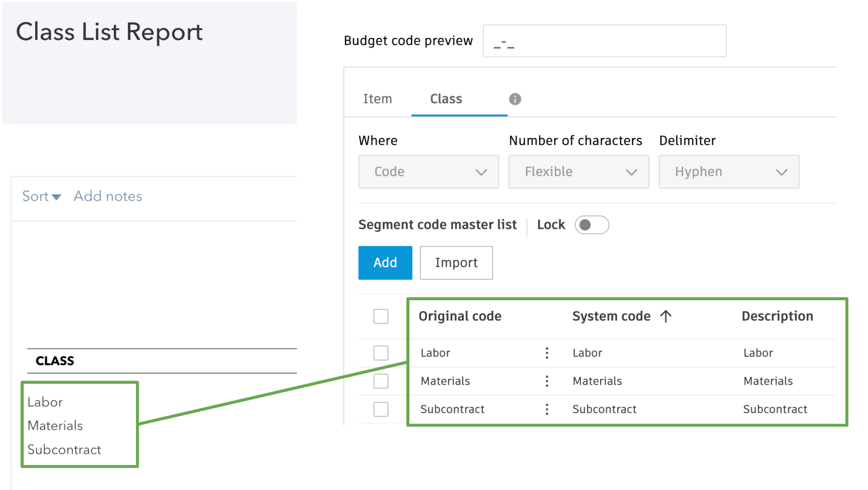Open the three-dot menu for Subcontract row
868x490 pixels.
click(x=547, y=409)
